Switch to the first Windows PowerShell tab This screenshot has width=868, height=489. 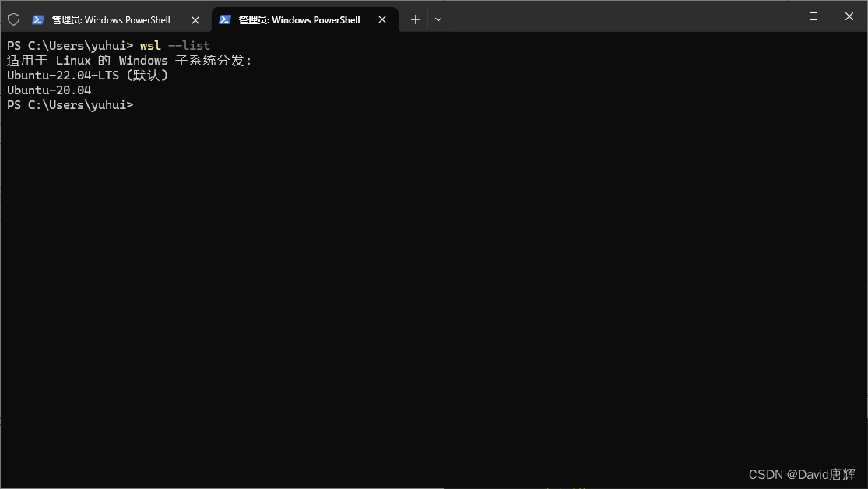118,20
